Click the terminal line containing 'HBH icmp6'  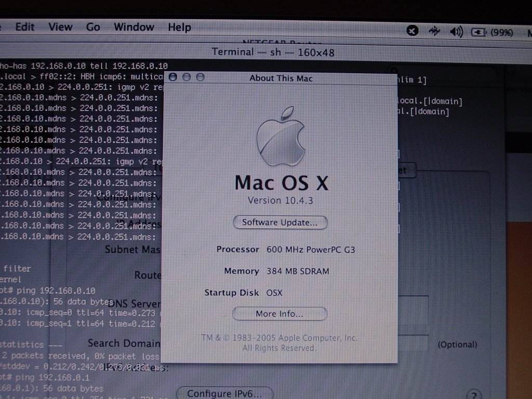pyautogui.click(x=82, y=76)
